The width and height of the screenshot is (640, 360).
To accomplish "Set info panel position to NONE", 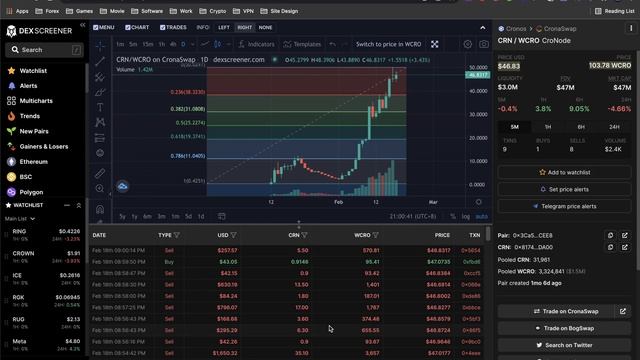I will (265, 27).
